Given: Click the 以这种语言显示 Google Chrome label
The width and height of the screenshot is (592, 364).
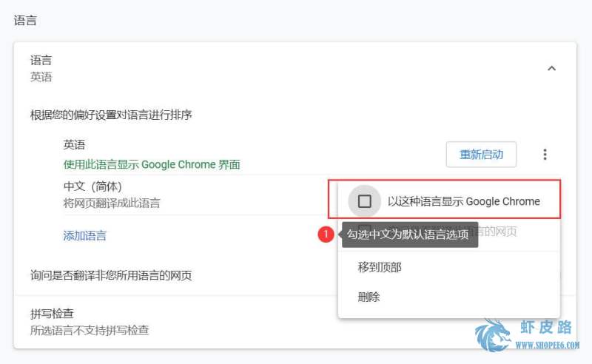Looking at the screenshot, I should [x=464, y=201].
